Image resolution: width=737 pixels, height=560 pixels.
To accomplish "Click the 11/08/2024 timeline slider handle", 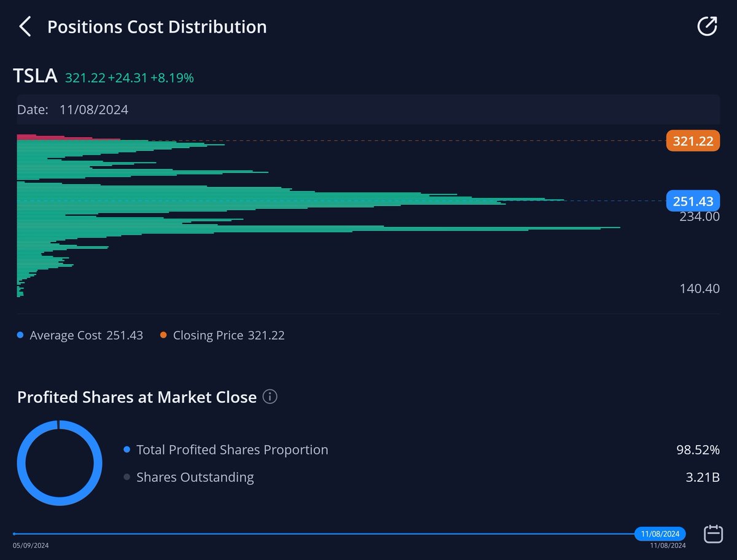I will tap(660, 534).
